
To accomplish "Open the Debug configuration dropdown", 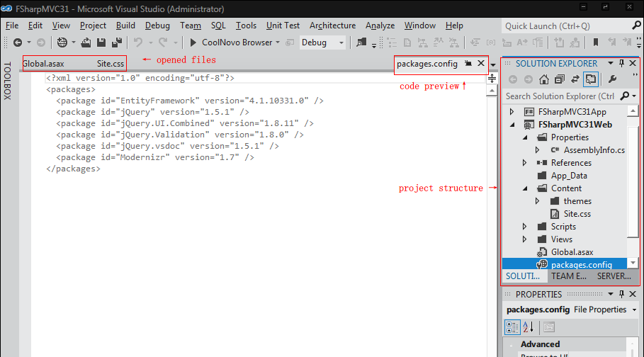I will [x=322, y=42].
